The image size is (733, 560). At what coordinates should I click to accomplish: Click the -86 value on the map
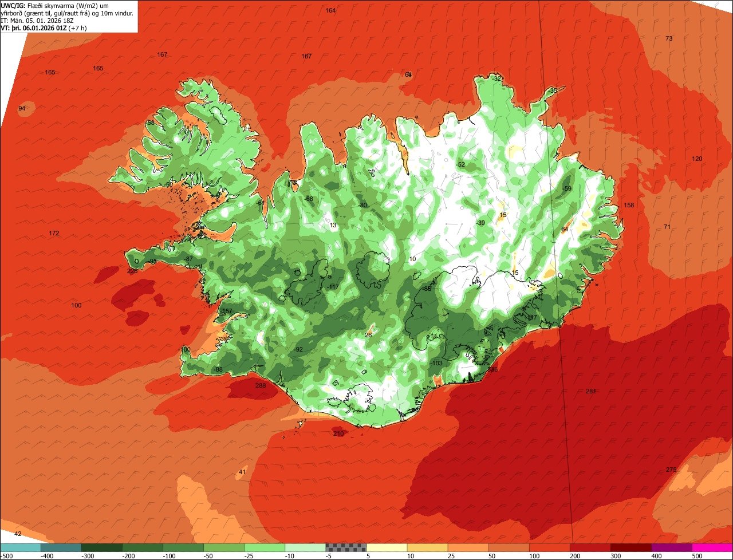(x=426, y=289)
